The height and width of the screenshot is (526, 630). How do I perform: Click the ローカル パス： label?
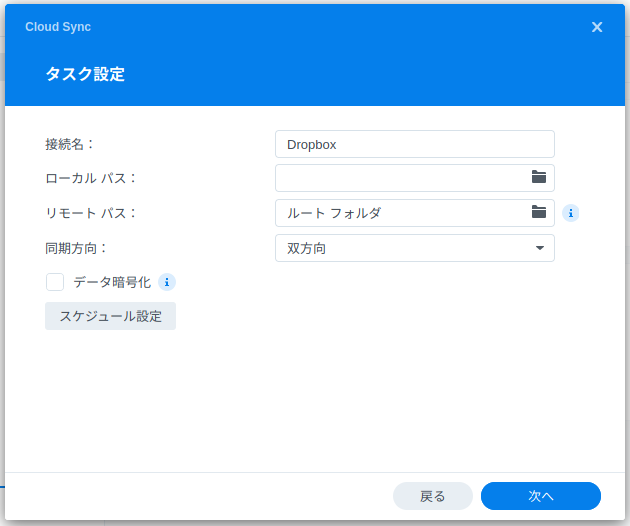coord(91,178)
